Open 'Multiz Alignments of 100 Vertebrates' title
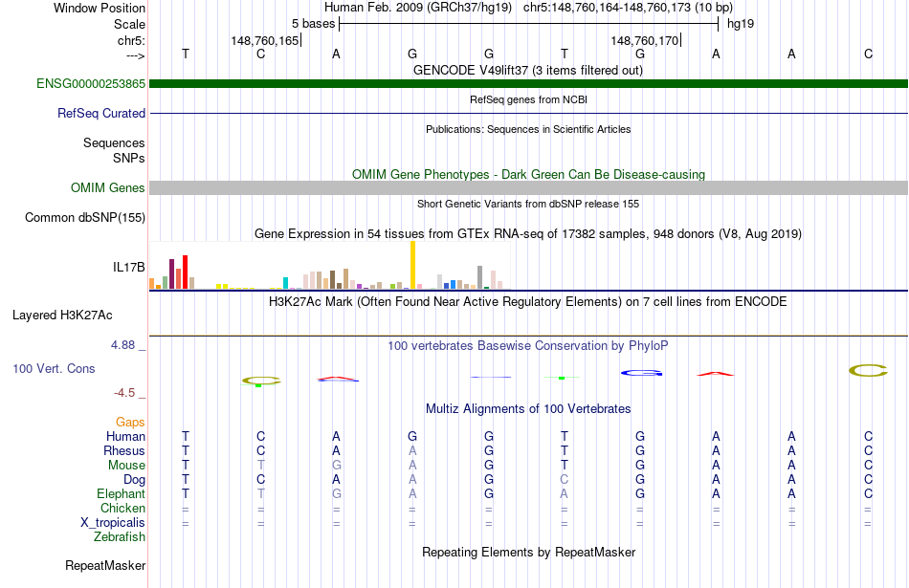The image size is (909, 588). [x=528, y=409]
